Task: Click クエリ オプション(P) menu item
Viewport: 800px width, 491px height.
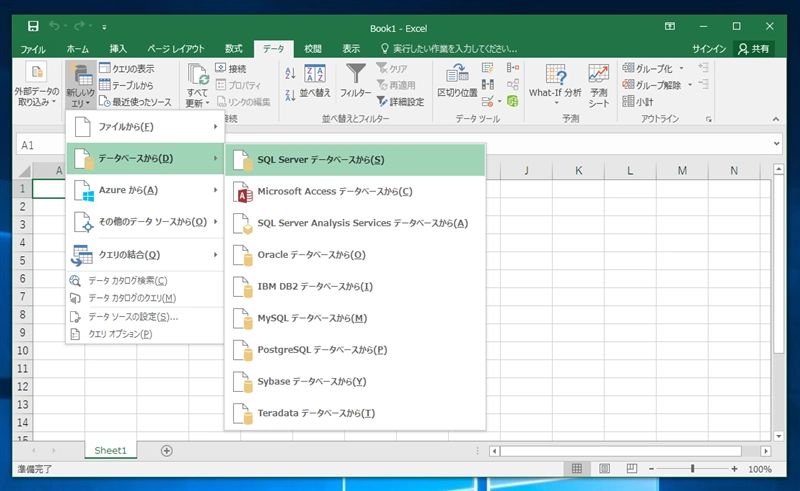Action: click(x=145, y=334)
